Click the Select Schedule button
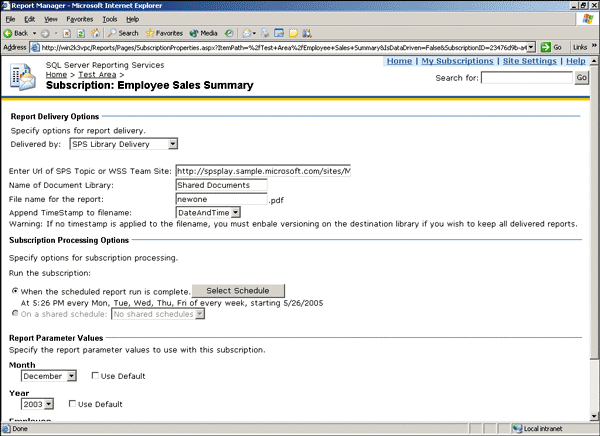This screenshot has width=600, height=436. coord(238,291)
